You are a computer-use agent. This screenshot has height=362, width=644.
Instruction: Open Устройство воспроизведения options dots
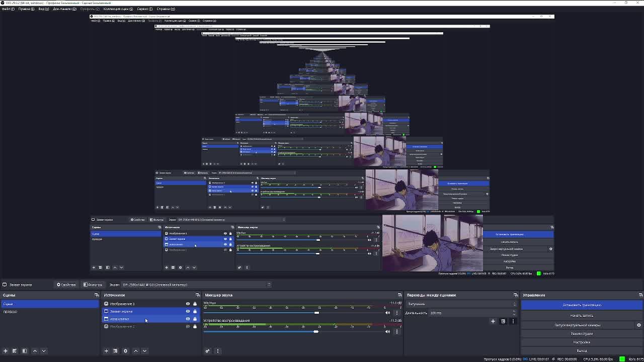(397, 331)
